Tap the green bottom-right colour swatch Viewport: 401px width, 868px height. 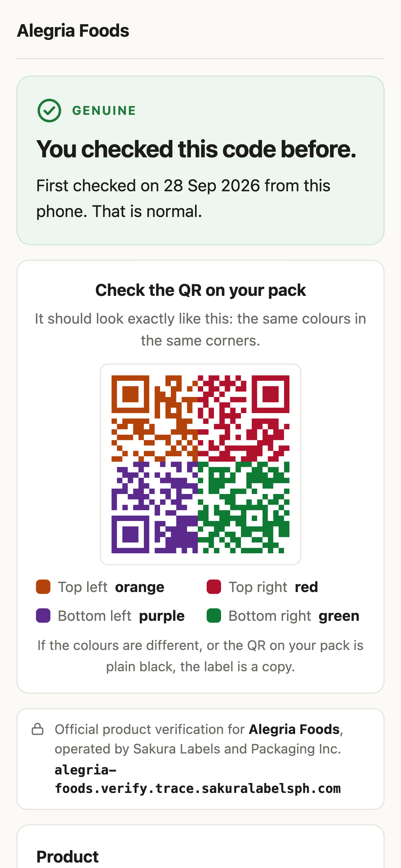point(214,615)
